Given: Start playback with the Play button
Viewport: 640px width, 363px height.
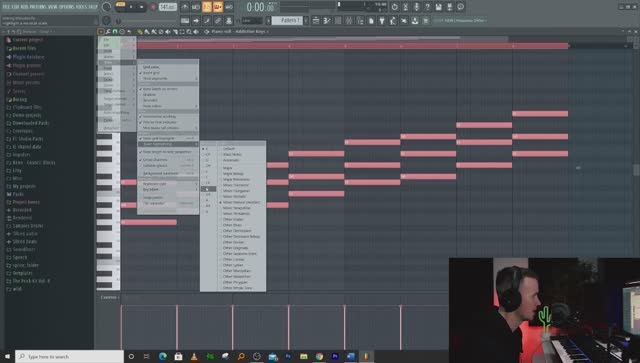Looking at the screenshot, I should coord(131,7).
